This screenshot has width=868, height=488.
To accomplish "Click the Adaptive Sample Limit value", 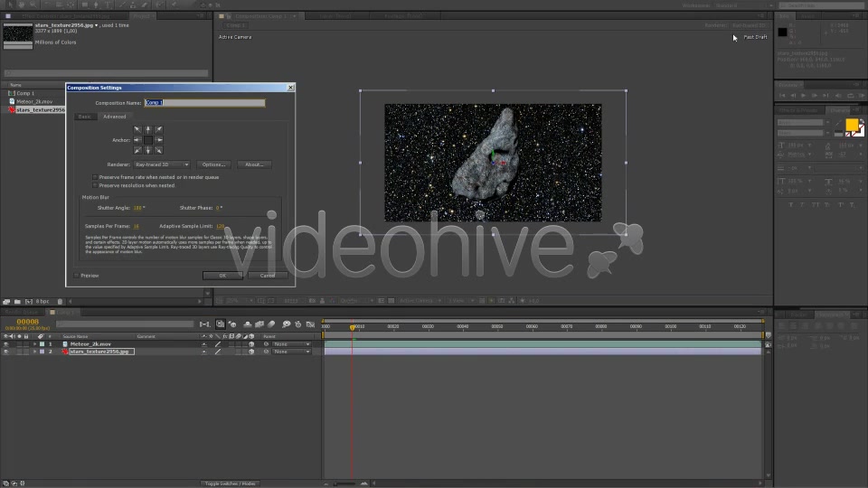I will pyautogui.click(x=221, y=226).
